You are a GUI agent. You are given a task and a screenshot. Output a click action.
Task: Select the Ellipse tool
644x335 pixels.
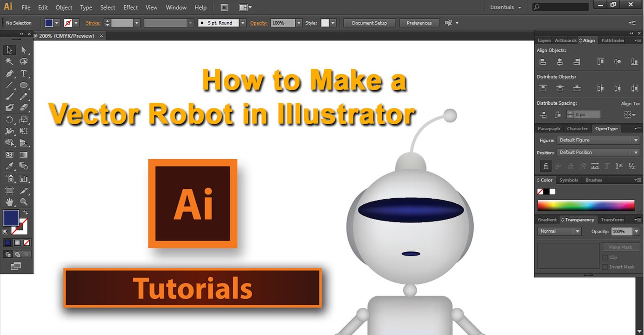pyautogui.click(x=24, y=85)
